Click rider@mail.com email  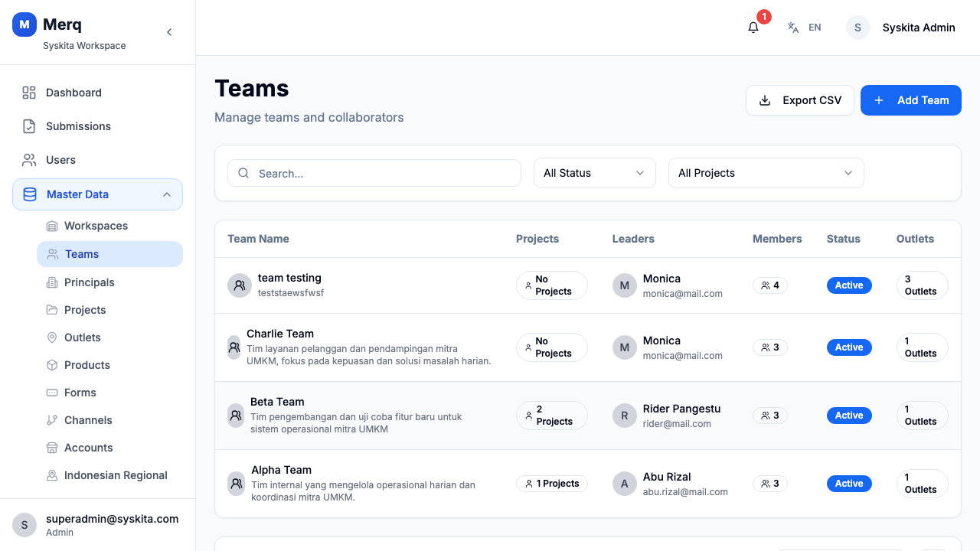click(677, 424)
